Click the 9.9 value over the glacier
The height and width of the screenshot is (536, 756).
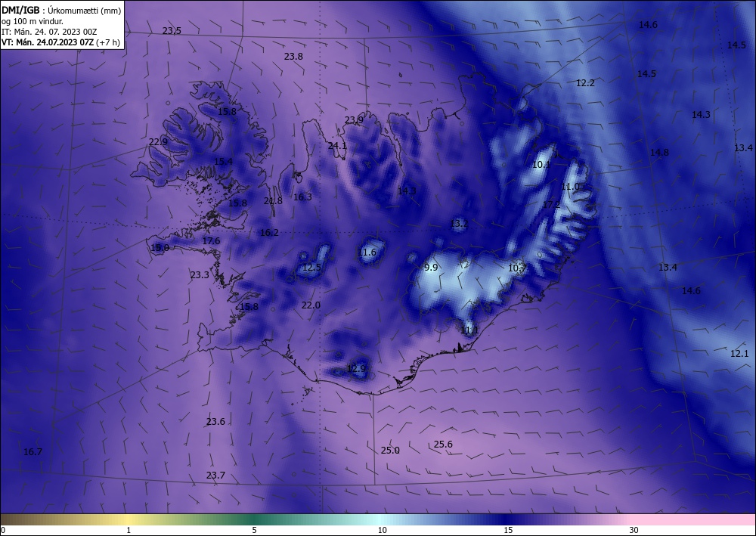pyautogui.click(x=431, y=268)
